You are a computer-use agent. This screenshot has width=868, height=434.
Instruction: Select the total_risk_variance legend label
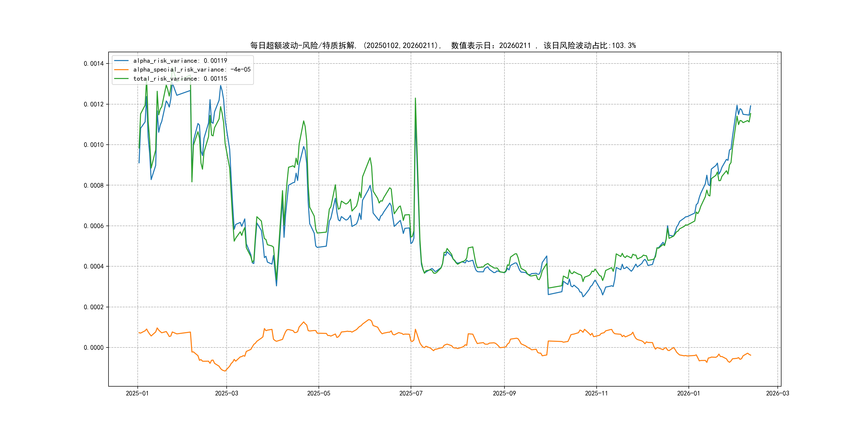pyautogui.click(x=180, y=78)
